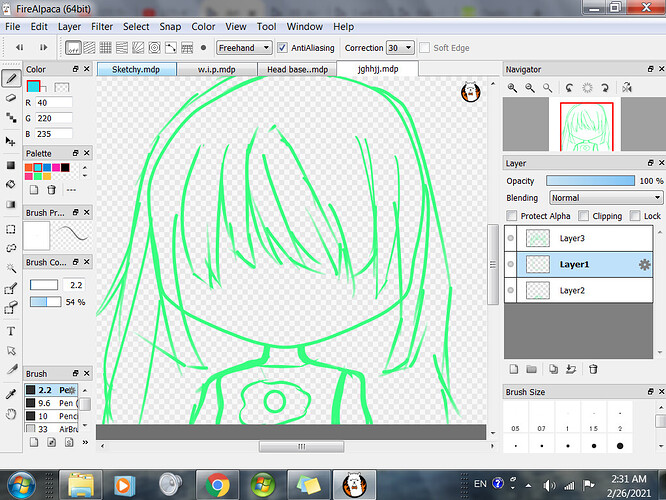
Task: Expand more Brush panel options
Action: pyautogui.click(x=85, y=442)
